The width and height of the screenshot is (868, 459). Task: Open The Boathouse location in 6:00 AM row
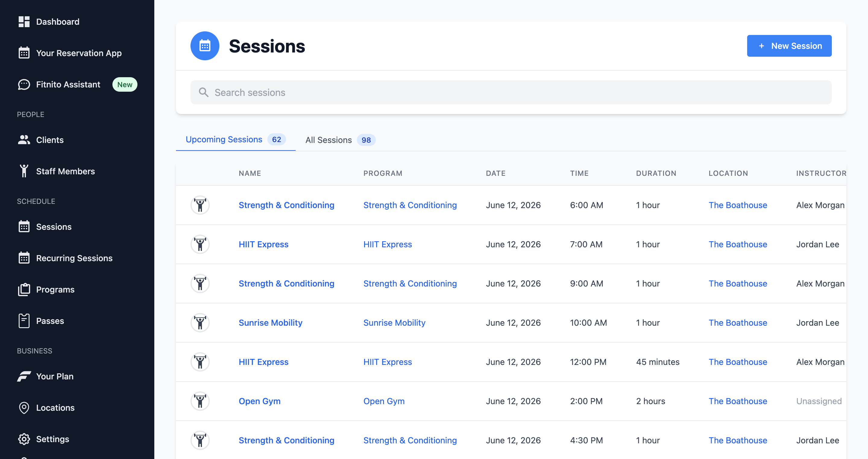click(738, 205)
